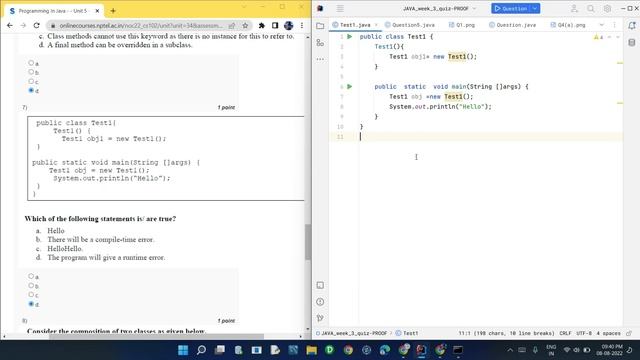The height and width of the screenshot is (360, 640).
Task: Select option a for question 6
Action: (31, 63)
